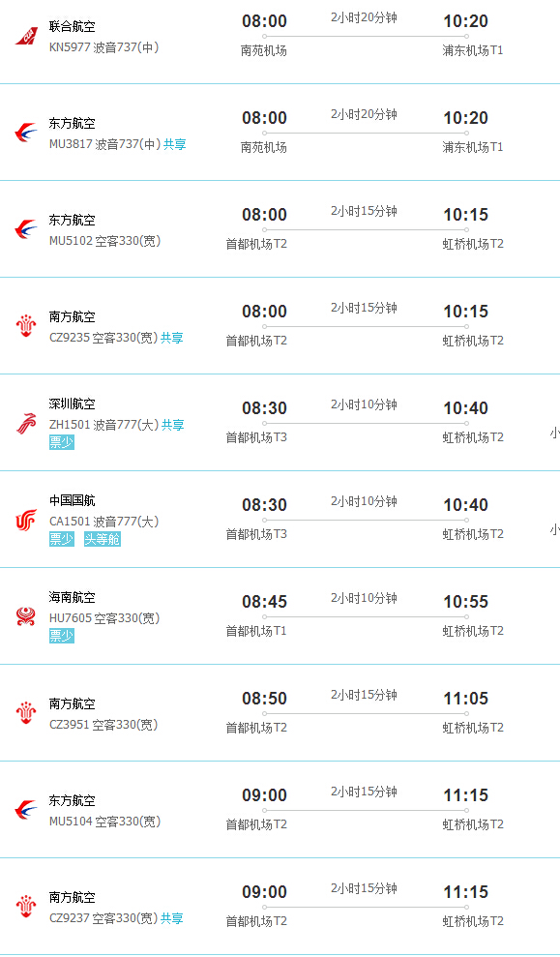This screenshot has height=957, width=560.
Task: Click the China Eastern logo beside MU3817
Action: (x=26, y=133)
